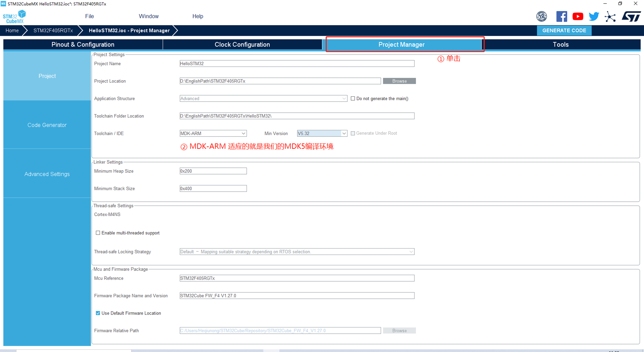Click the Twitter icon in toolbar

pos(594,17)
